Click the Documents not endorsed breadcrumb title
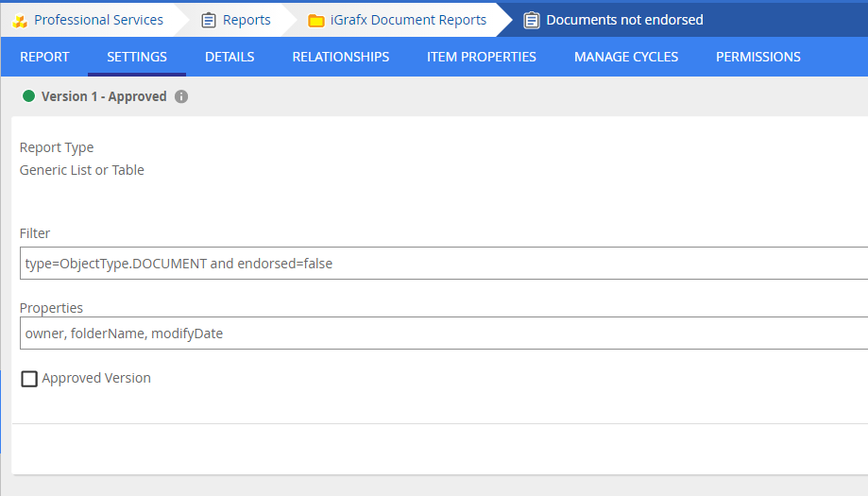This screenshot has width=868, height=496. click(x=624, y=20)
